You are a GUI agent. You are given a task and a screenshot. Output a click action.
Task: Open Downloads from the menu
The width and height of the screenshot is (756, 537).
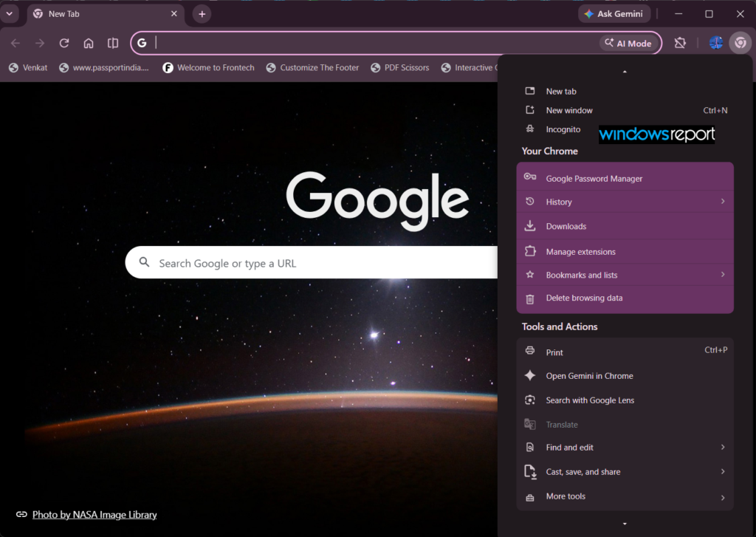[625, 226]
